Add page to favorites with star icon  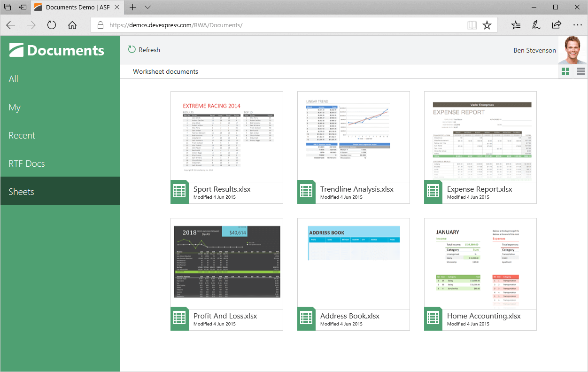click(487, 25)
